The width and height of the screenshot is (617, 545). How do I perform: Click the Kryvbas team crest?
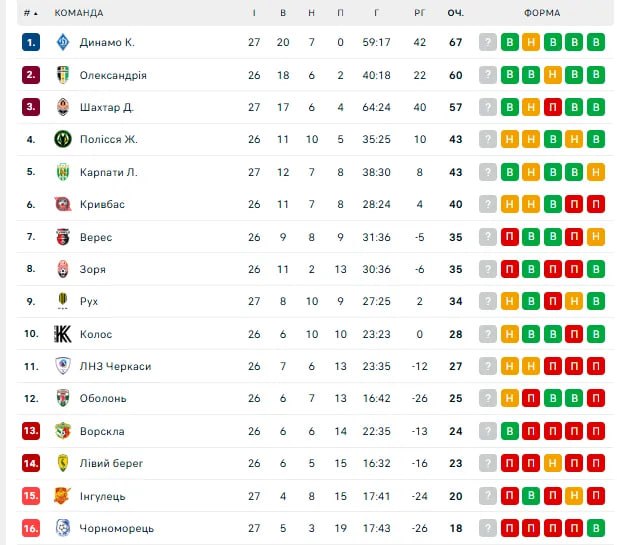pyautogui.click(x=63, y=205)
